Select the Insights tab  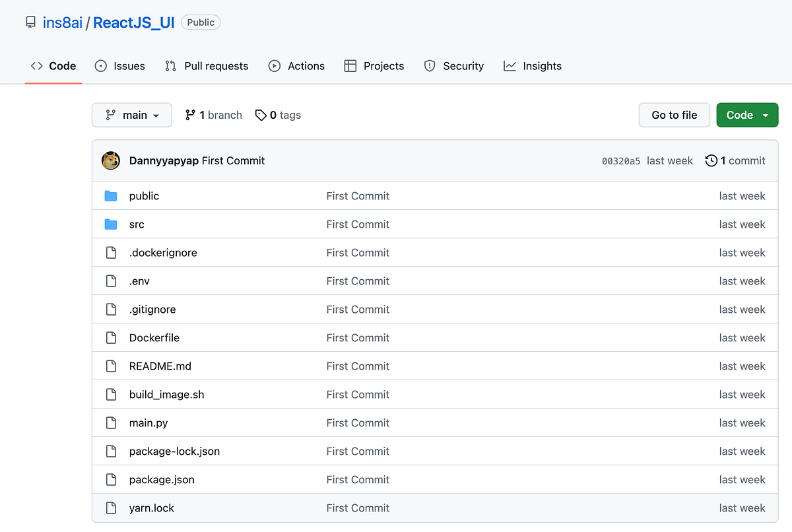532,65
